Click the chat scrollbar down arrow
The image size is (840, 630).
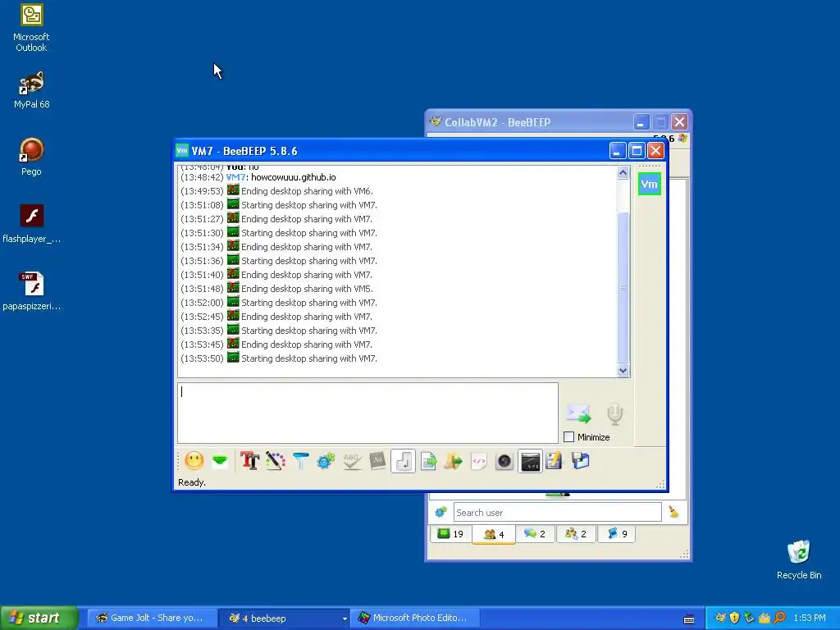[x=623, y=370]
